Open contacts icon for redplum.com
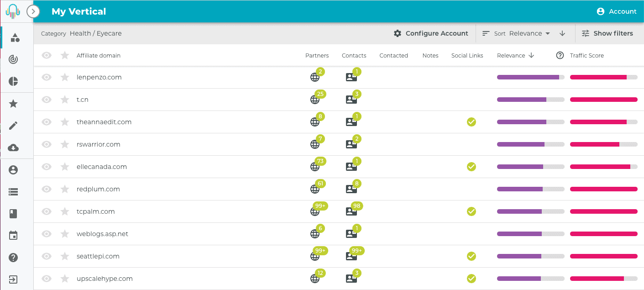 click(x=351, y=189)
